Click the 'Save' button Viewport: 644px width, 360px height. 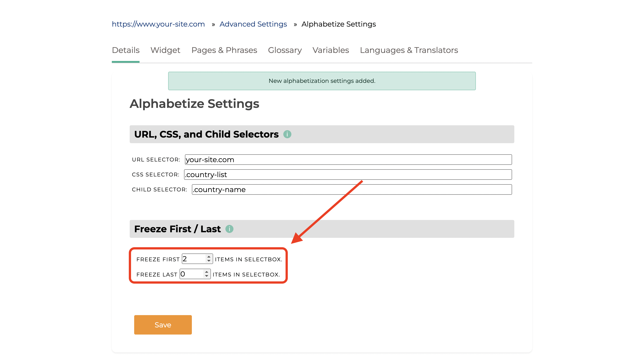click(x=163, y=325)
